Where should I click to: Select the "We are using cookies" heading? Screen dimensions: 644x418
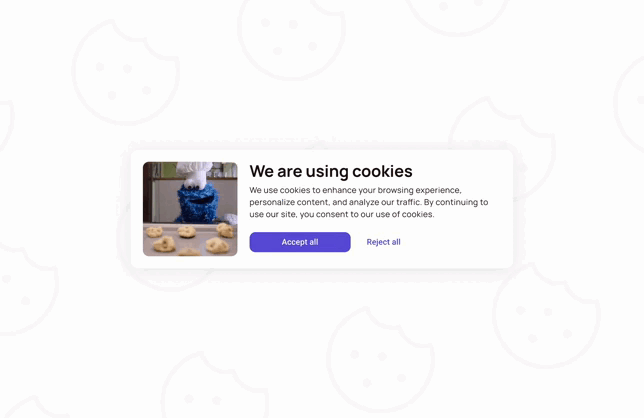tap(331, 171)
